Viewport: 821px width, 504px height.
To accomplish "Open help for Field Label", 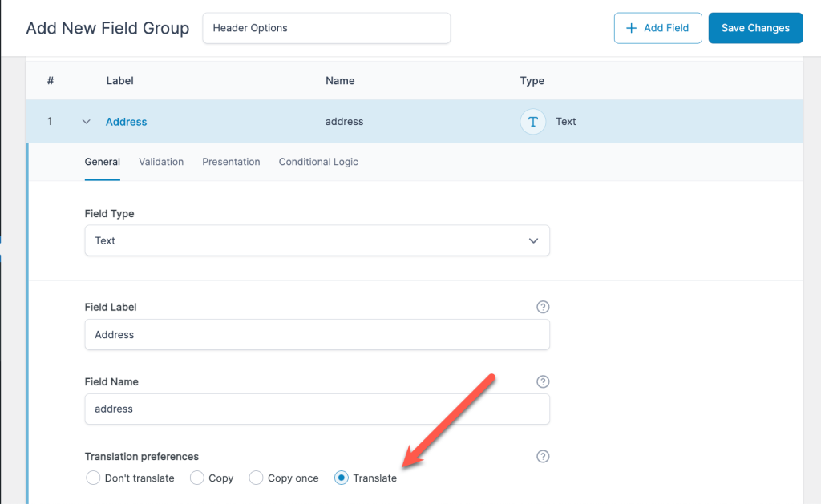I will click(543, 307).
